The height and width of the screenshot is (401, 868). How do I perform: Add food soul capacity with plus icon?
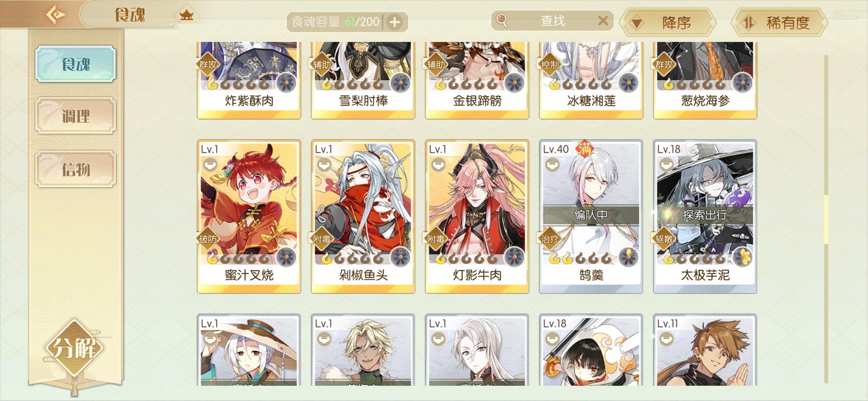395,22
